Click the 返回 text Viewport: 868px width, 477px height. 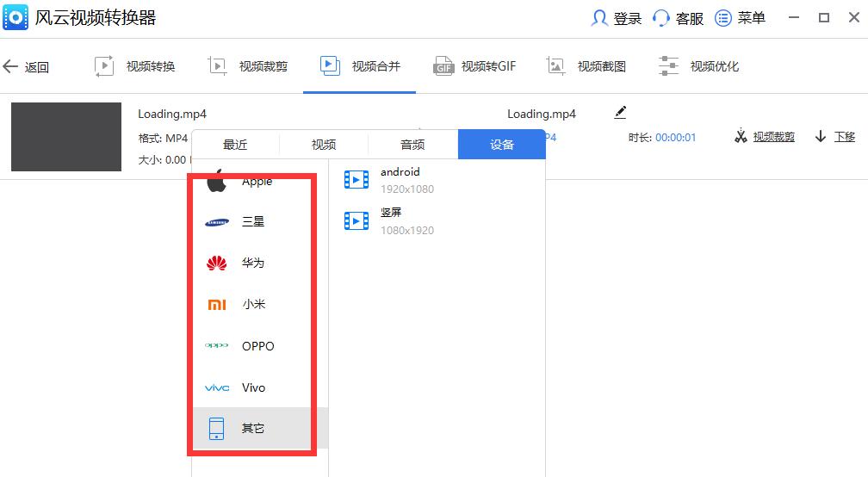pyautogui.click(x=36, y=67)
